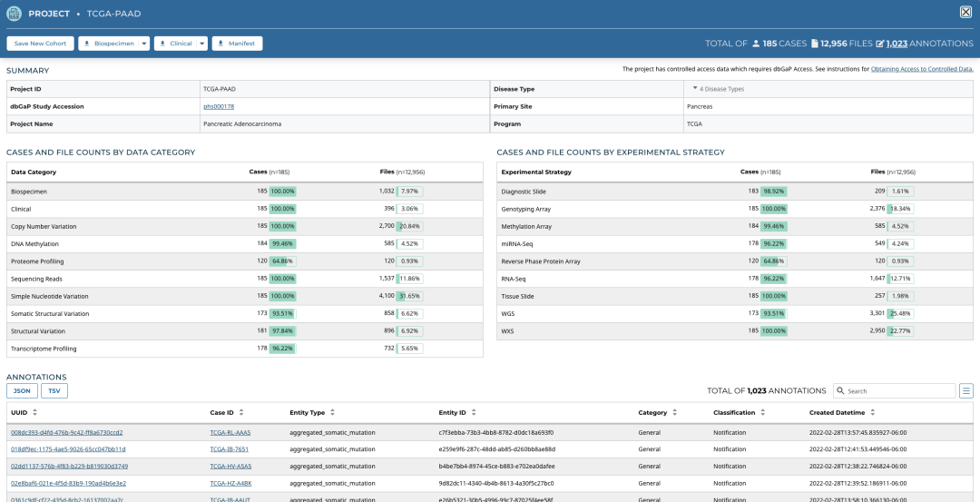Open annotation UUID 018df9ec-1175-4ae5-9026-65cc047bb11d
Viewport: 980px width, 502px height.
(x=68, y=448)
